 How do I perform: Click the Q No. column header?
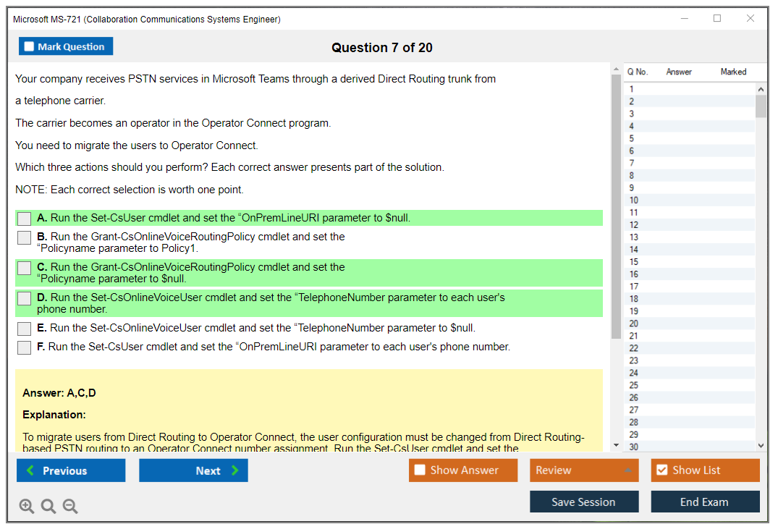pyautogui.click(x=637, y=72)
